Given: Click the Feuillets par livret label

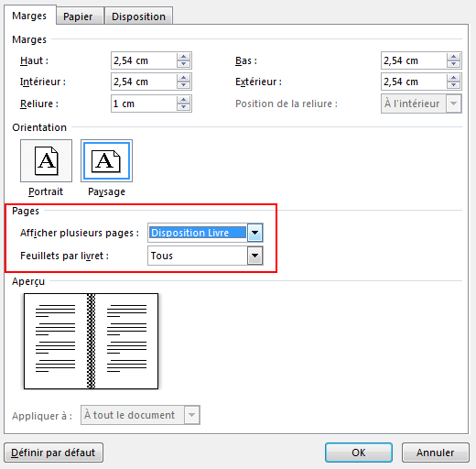Looking at the screenshot, I should [64, 256].
